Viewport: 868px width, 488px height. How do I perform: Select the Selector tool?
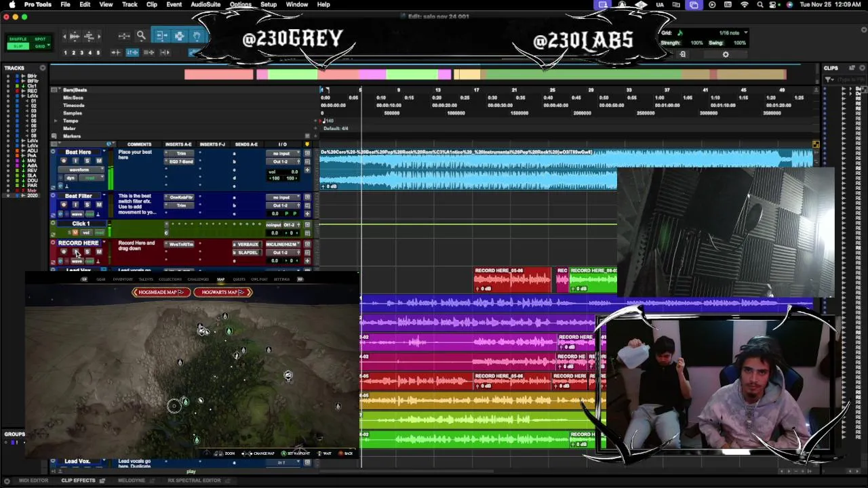tap(179, 36)
